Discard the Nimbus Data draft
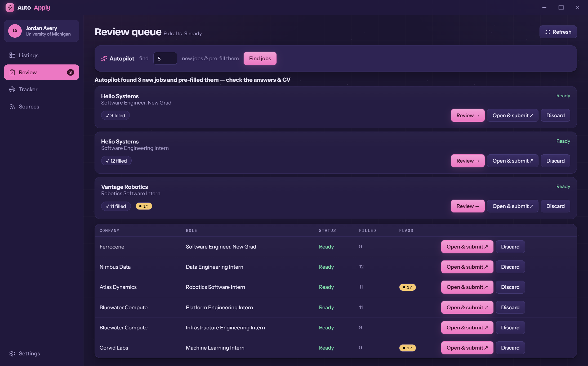 tap(510, 267)
